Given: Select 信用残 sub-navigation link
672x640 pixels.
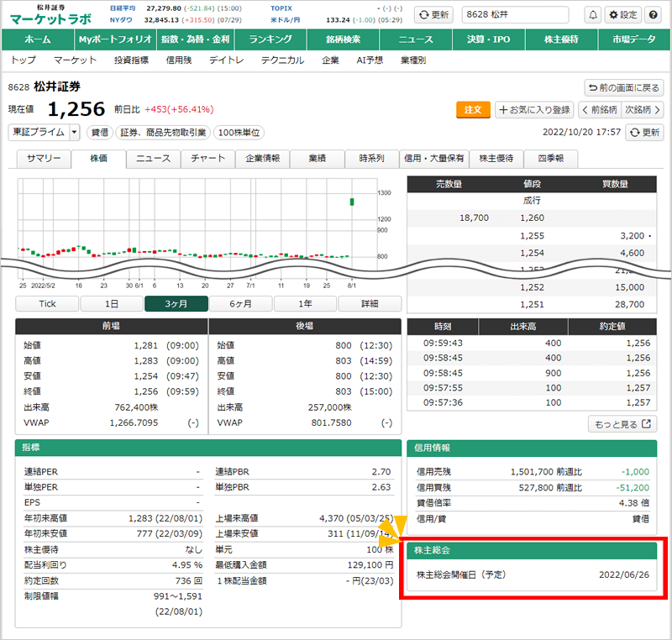Looking at the screenshot, I should (x=179, y=60).
